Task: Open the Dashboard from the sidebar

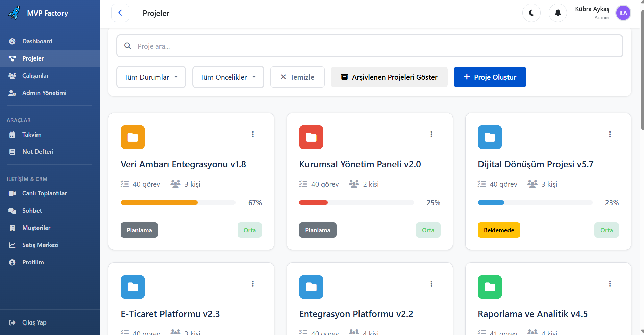Action: point(37,41)
